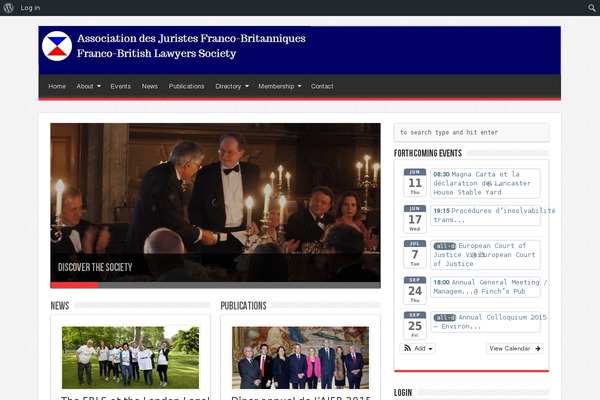This screenshot has height=400, width=600.
Task: Click the Franco-British Lawyers Society logo
Action: (57, 46)
